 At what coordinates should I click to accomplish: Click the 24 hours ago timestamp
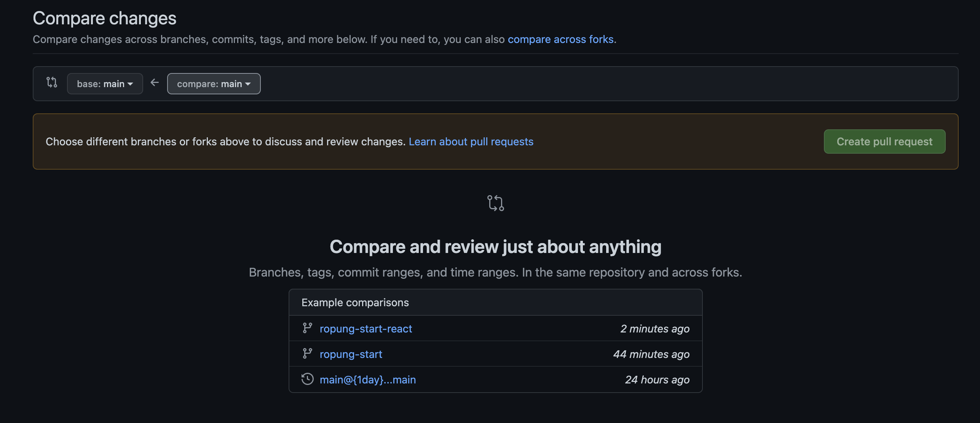point(657,380)
